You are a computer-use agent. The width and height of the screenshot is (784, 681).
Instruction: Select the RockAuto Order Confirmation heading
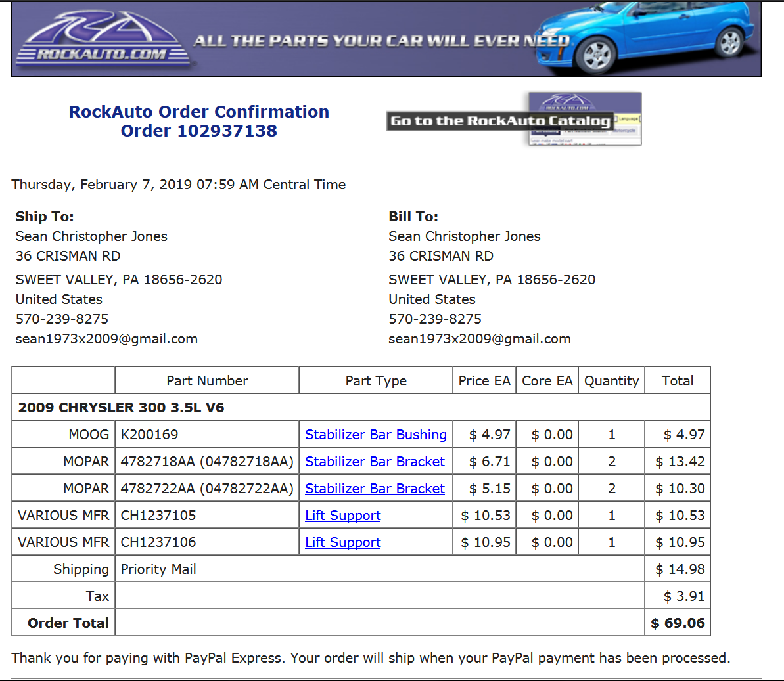point(199,112)
